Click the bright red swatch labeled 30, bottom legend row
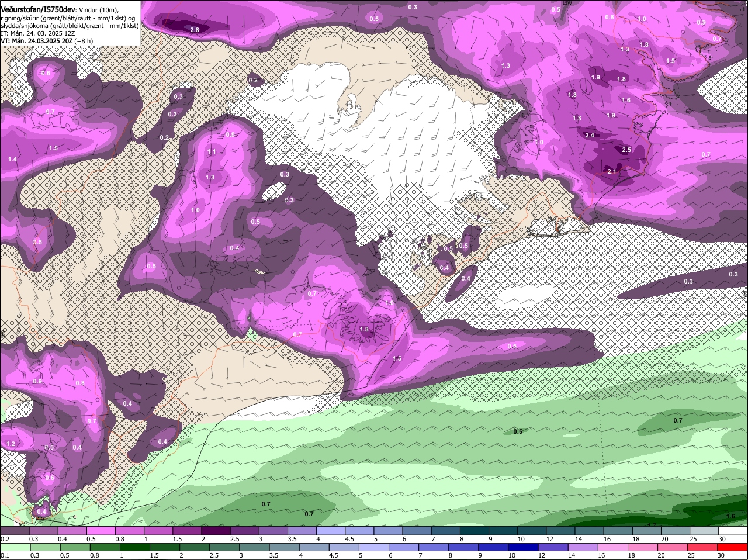The width and height of the screenshot is (748, 560). pos(732,547)
